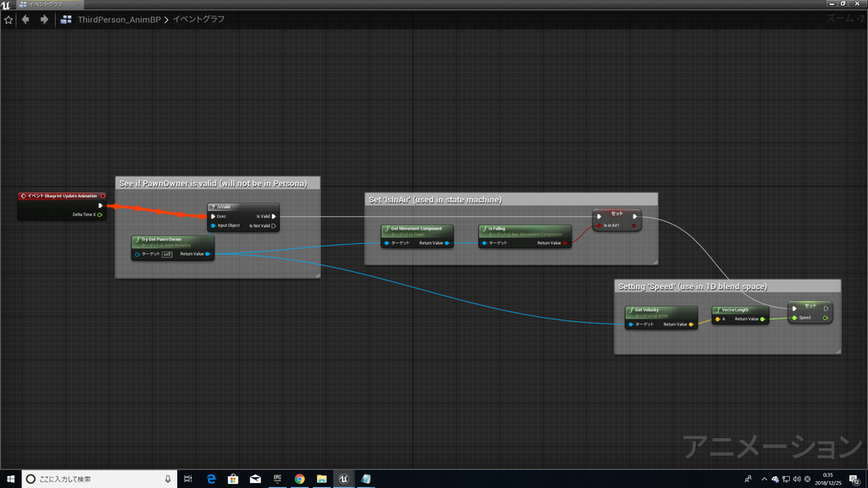Screen dimensions: 868x488
Task: Click the exec input pin on the Is in Air? set node
Action: [x=599, y=216]
